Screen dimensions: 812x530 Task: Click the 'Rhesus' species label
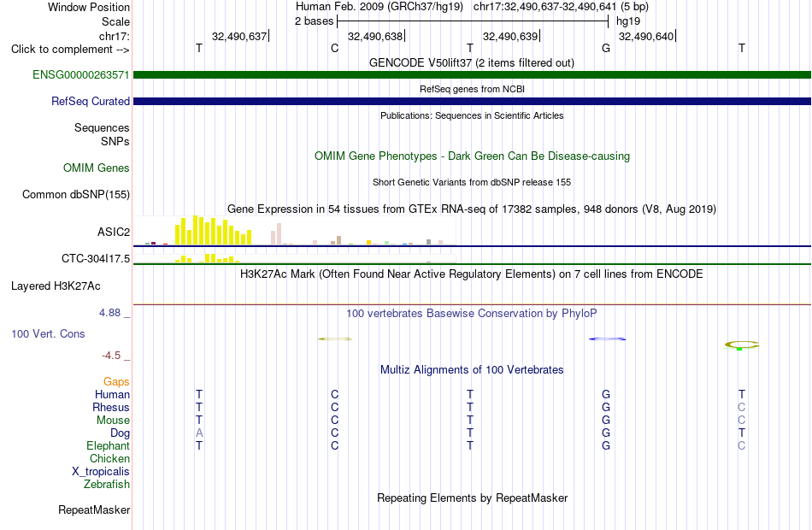(111, 407)
